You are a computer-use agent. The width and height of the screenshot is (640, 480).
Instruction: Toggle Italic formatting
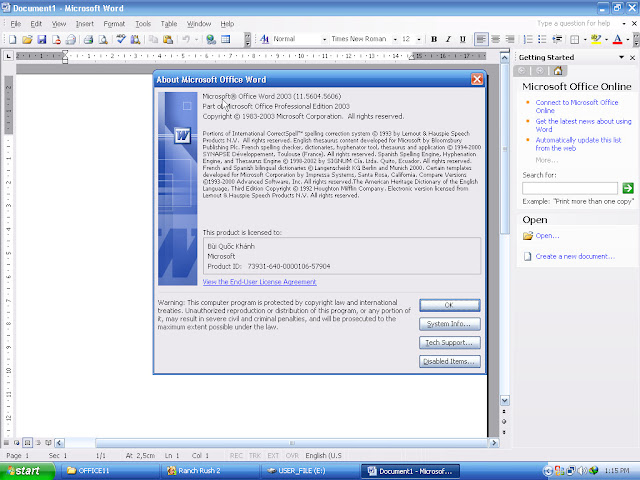[x=448, y=39]
